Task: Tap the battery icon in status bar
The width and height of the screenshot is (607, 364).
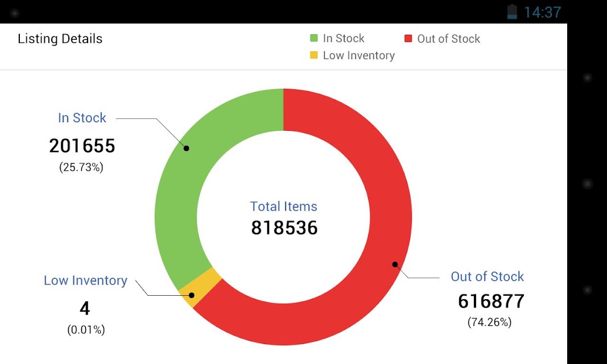Action: pyautogui.click(x=512, y=11)
